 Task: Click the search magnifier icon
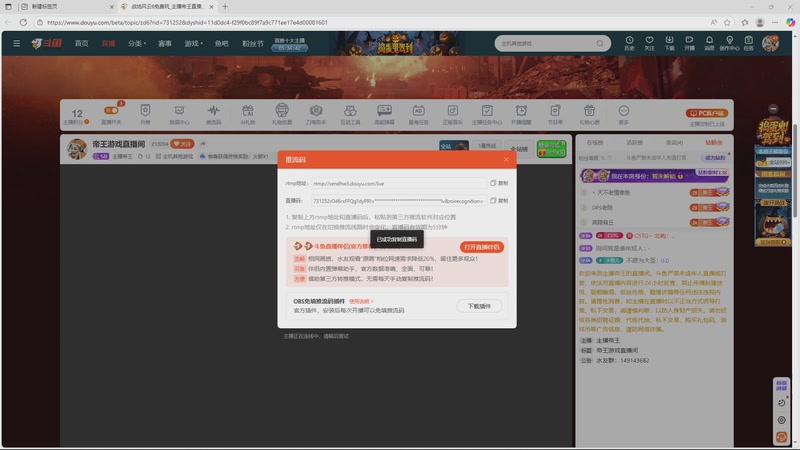pyautogui.click(x=600, y=43)
